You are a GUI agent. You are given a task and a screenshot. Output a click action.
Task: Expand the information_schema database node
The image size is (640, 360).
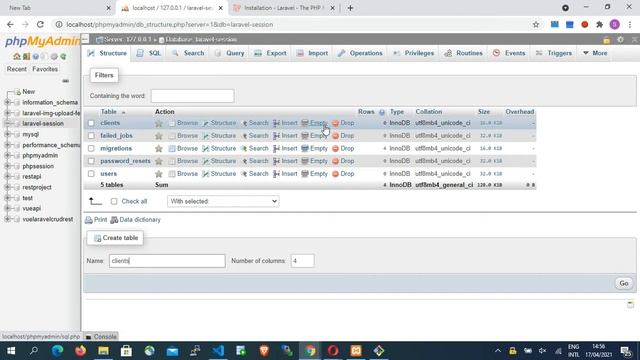pyautogui.click(x=7, y=102)
